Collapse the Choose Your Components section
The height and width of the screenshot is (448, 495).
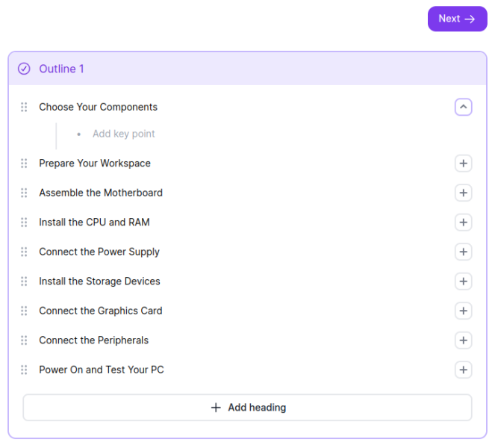[463, 107]
